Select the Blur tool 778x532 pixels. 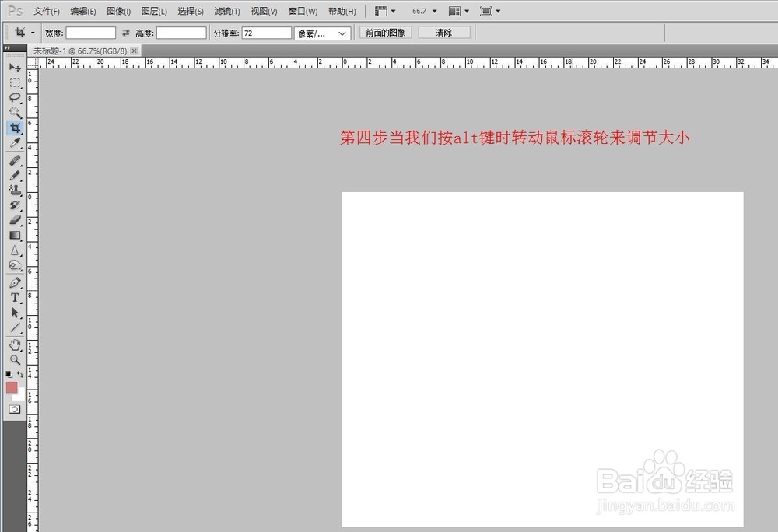[15, 250]
